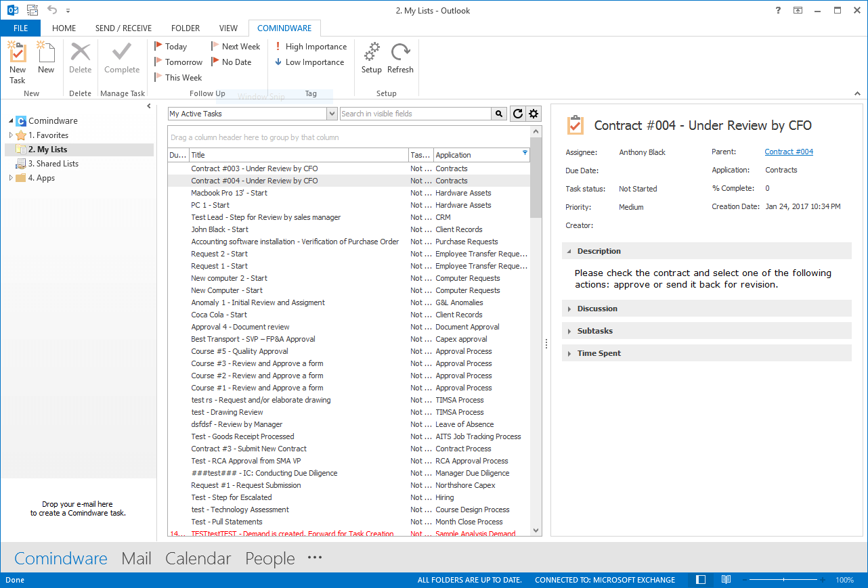
Task: Click the New item ribbon icon
Action: pyautogui.click(x=46, y=52)
